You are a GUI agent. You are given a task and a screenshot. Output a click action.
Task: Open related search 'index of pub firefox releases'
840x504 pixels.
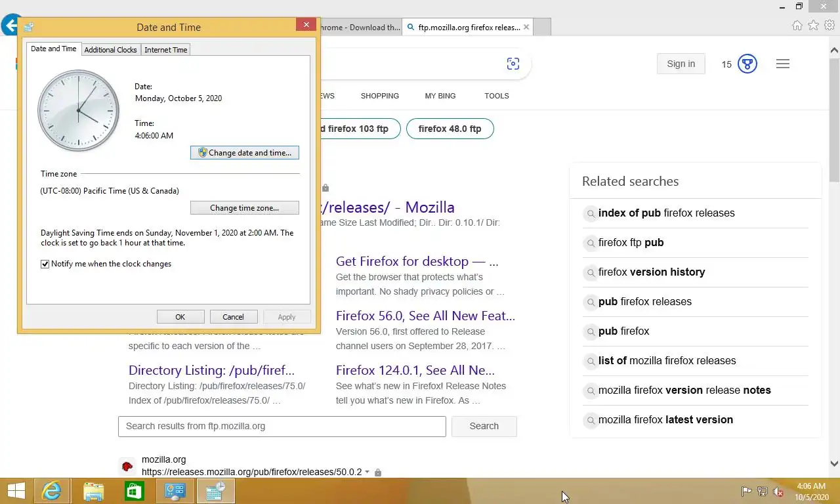(667, 213)
